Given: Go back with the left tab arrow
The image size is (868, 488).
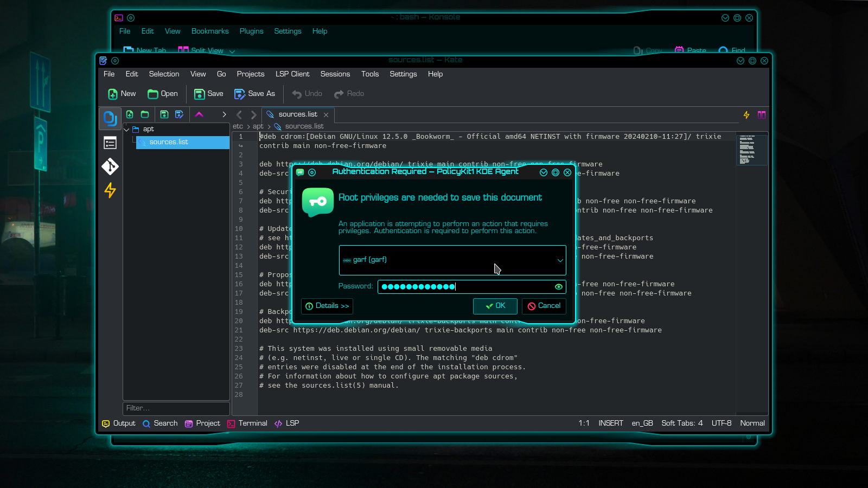Looking at the screenshot, I should pos(239,115).
